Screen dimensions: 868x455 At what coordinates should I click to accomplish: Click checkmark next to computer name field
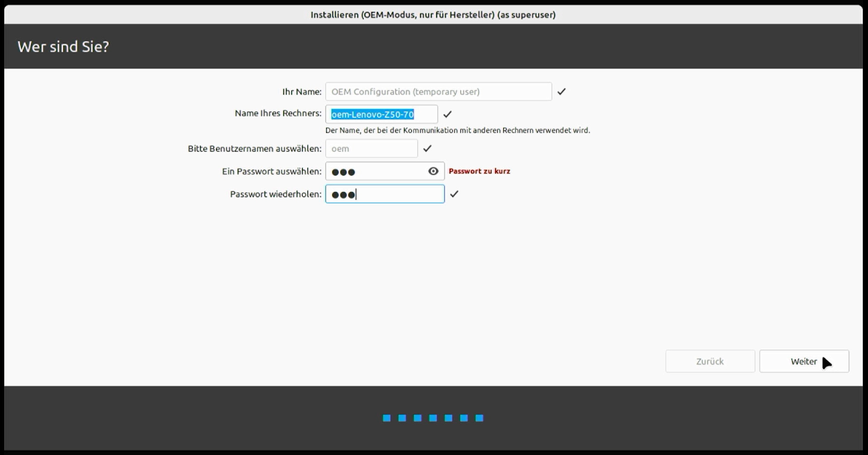(x=447, y=114)
